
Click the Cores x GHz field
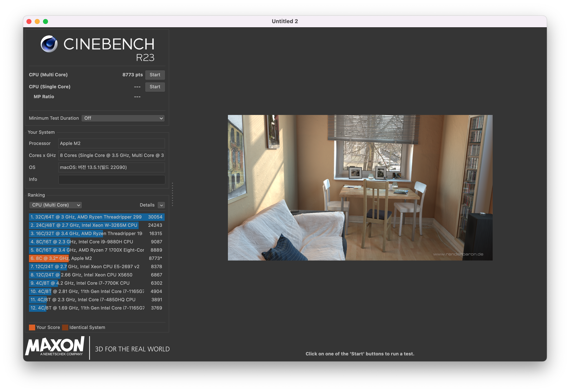(111, 155)
